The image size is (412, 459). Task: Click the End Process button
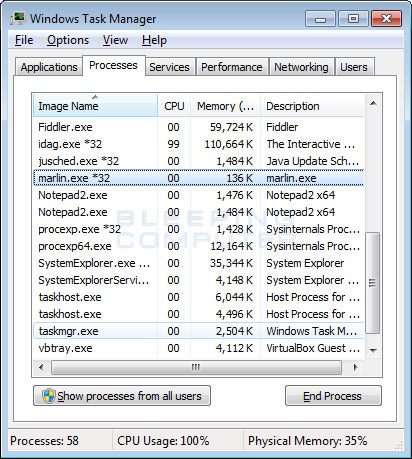[x=333, y=396]
